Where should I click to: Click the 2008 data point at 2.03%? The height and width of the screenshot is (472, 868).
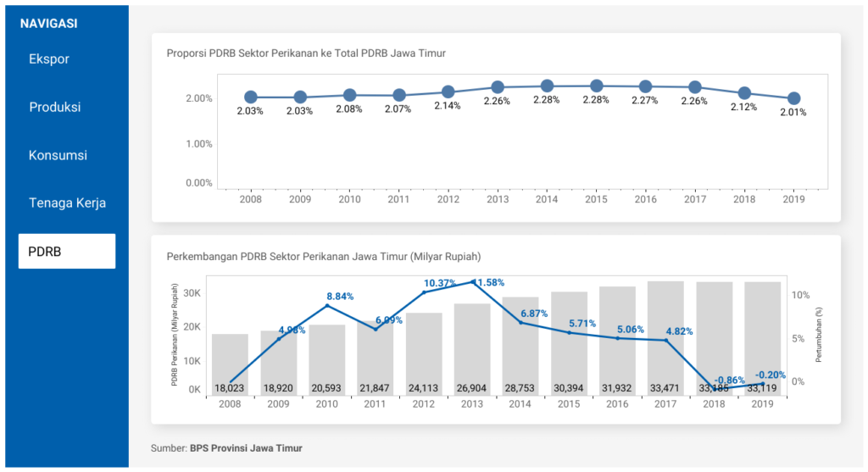click(x=251, y=97)
